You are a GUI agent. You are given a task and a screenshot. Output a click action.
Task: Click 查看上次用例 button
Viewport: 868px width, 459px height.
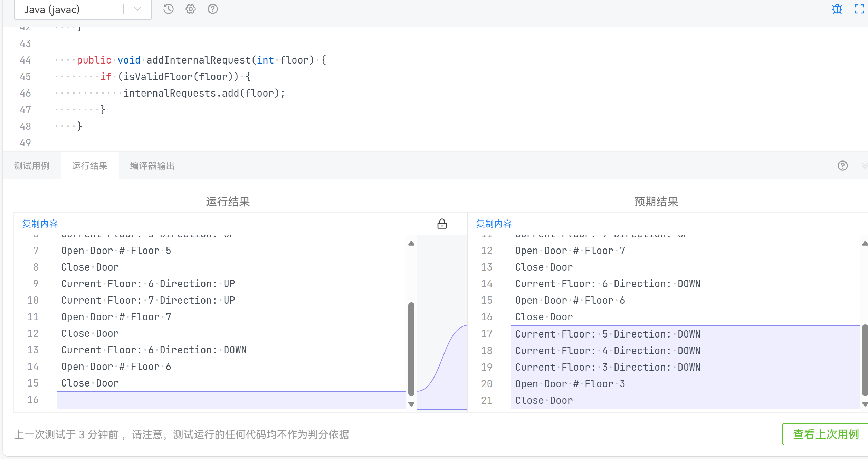(826, 434)
